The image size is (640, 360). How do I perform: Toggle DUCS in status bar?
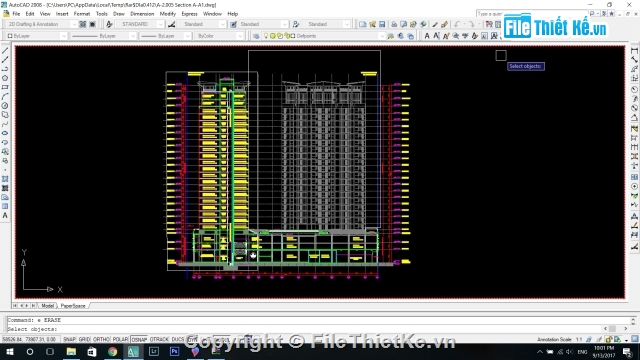(178, 340)
